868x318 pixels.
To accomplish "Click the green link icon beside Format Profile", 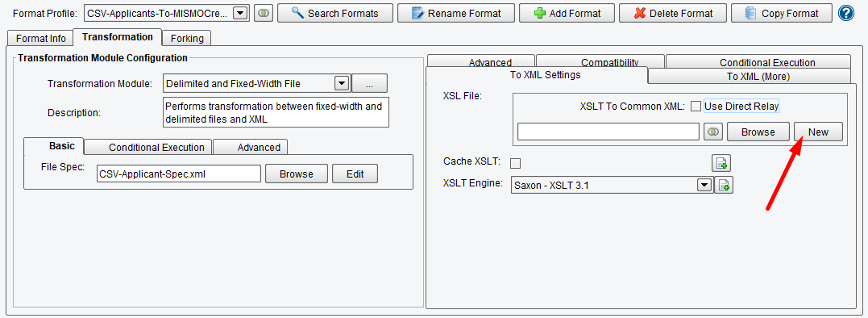I will (x=264, y=13).
